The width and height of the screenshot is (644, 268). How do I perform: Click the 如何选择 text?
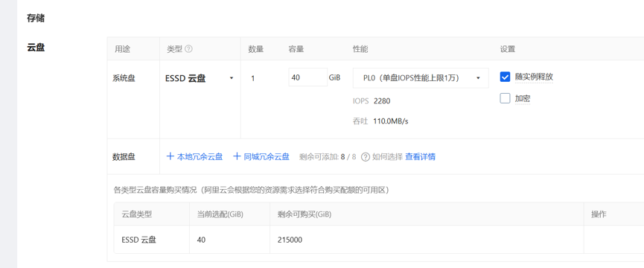387,156
